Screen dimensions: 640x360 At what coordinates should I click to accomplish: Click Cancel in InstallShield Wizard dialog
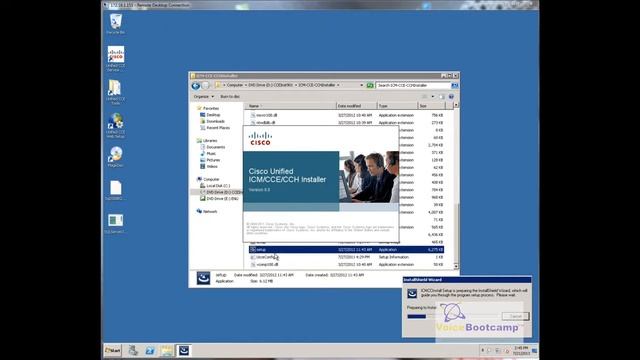pos(516,316)
